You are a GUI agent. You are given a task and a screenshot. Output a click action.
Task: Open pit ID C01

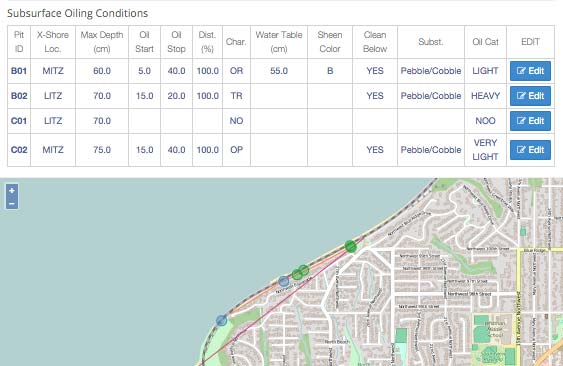(x=19, y=121)
